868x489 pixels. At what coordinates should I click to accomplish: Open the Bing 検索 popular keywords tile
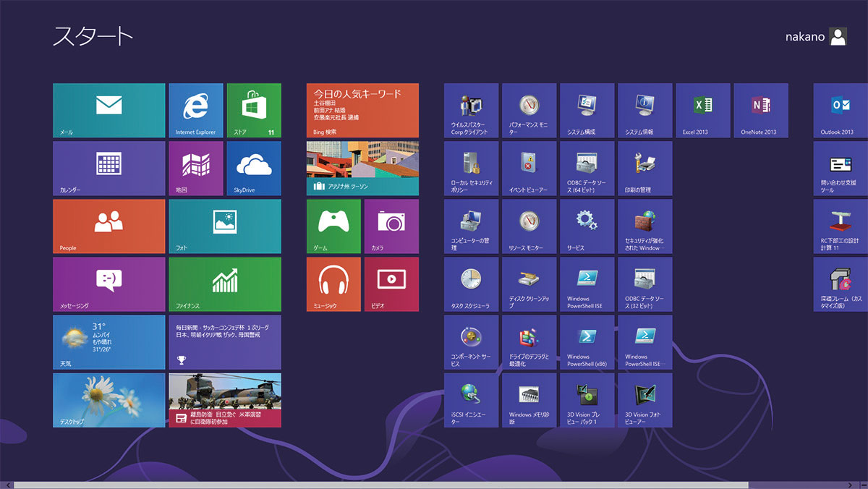pos(362,110)
